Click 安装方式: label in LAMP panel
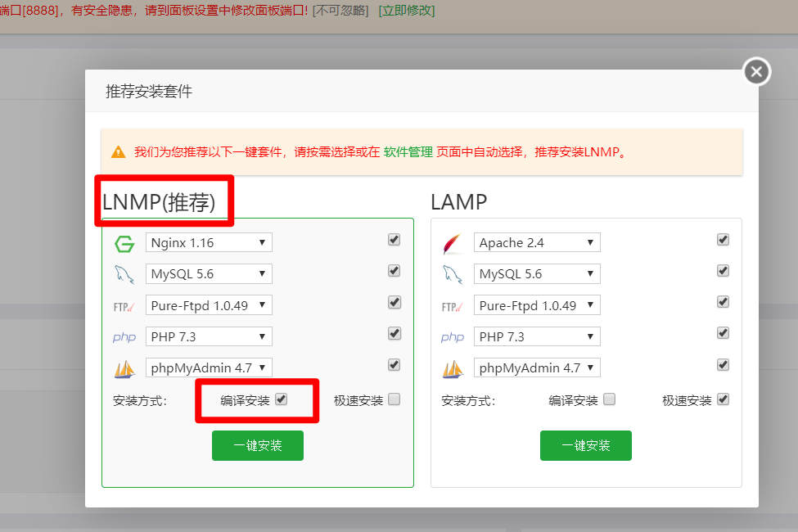The height and width of the screenshot is (532, 798). (x=468, y=401)
